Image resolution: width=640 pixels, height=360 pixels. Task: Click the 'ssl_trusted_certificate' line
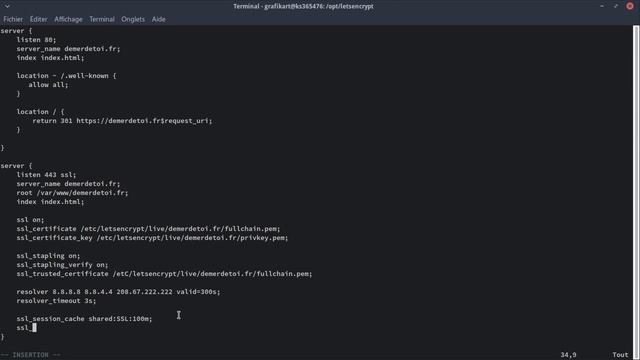click(164, 273)
